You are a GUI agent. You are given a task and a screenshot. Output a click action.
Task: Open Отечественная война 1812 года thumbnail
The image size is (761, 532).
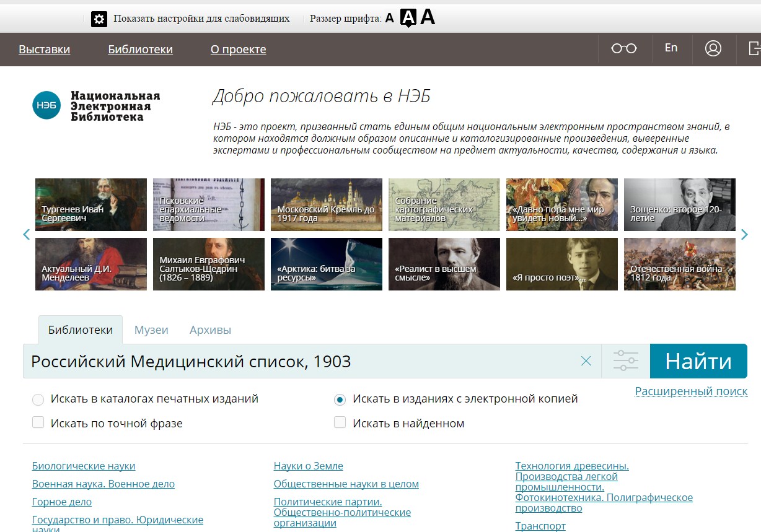click(x=680, y=264)
